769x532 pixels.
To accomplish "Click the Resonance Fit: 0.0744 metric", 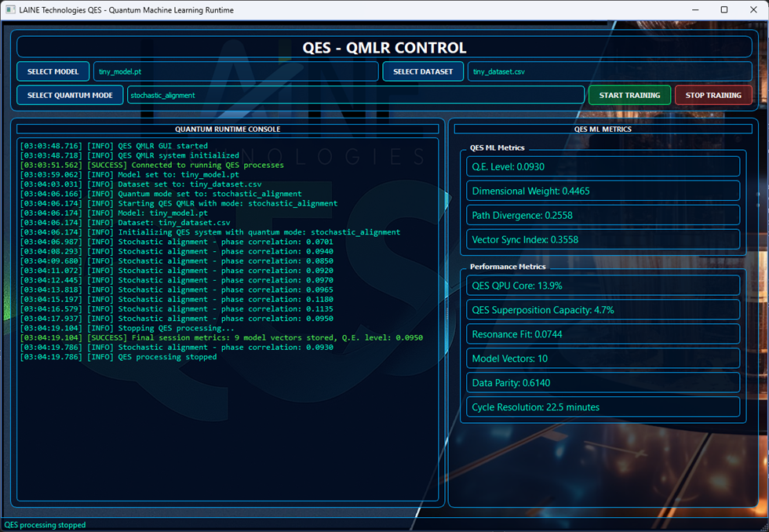I will point(603,334).
